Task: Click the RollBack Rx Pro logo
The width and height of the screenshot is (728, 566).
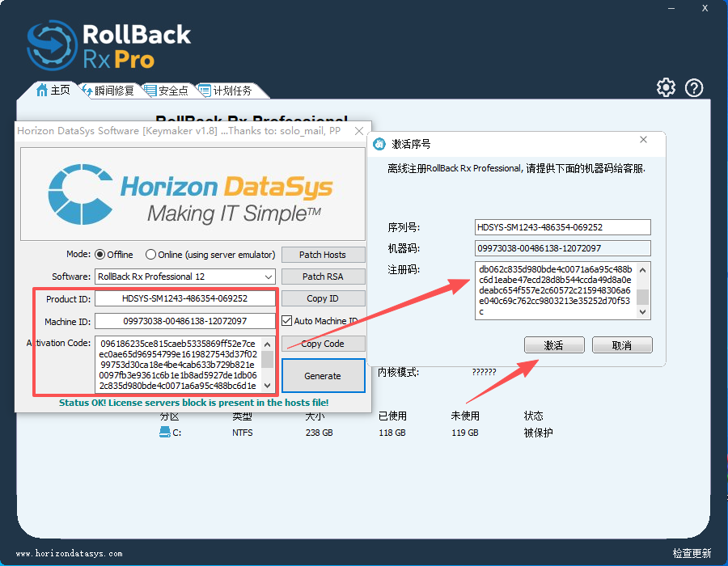Action: 109,45
